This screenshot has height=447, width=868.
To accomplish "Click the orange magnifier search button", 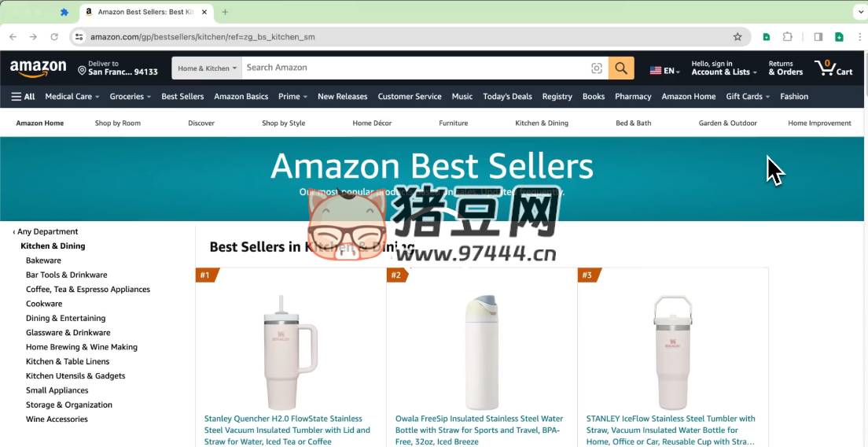I will (x=621, y=68).
